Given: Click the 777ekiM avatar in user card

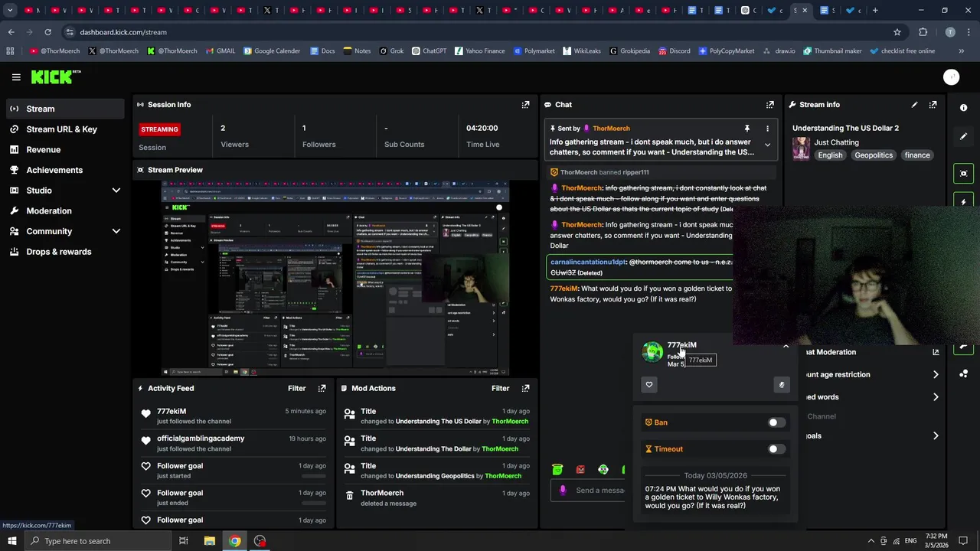Looking at the screenshot, I should click(x=652, y=351).
